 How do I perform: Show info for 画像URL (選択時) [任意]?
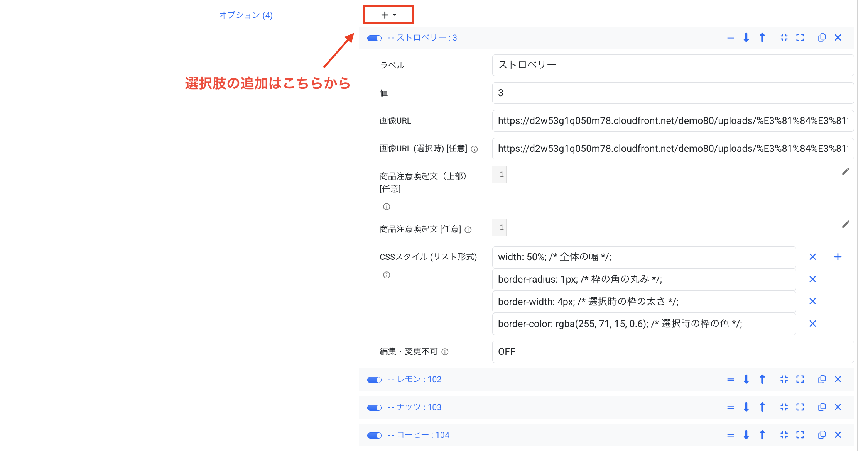pyautogui.click(x=475, y=149)
